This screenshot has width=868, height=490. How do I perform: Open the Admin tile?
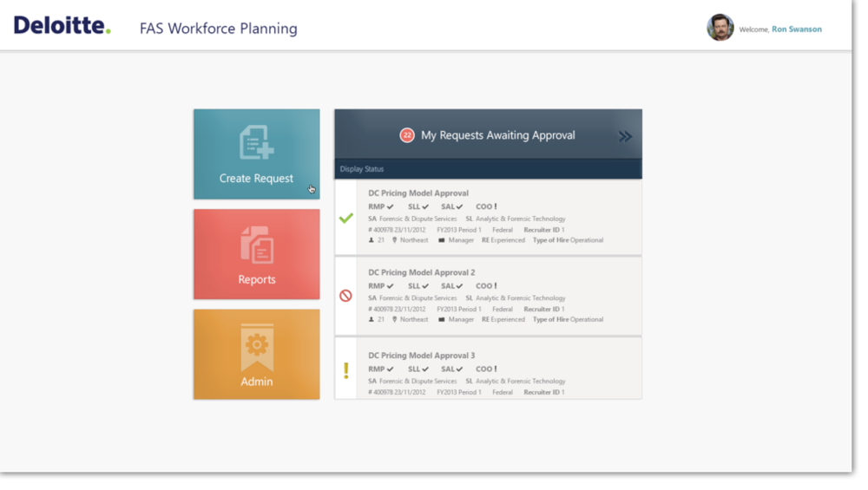point(256,354)
